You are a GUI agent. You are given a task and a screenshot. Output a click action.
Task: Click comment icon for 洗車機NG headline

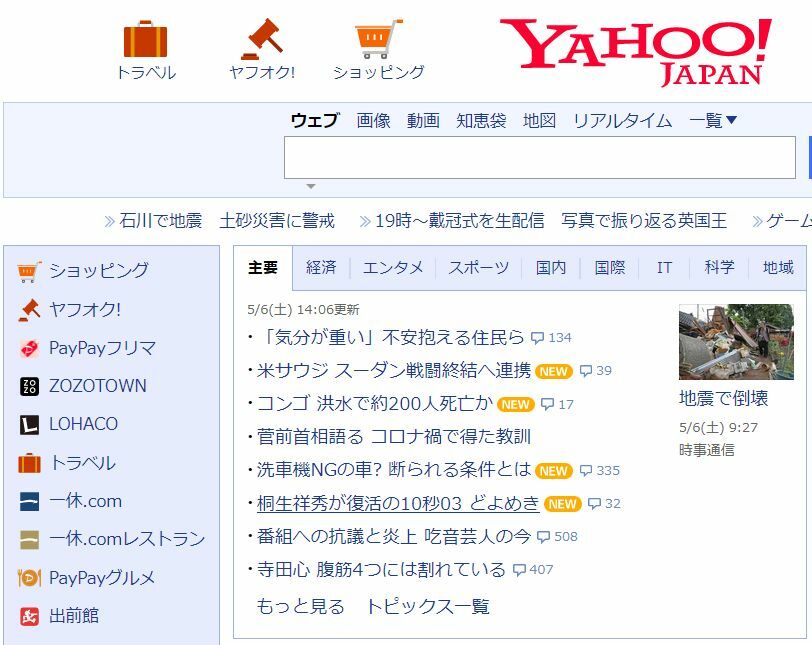586,471
